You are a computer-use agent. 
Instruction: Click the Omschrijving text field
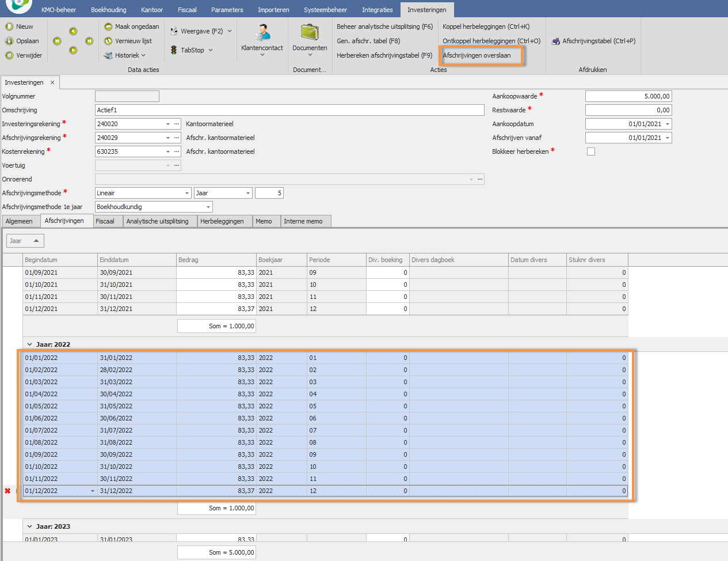pos(289,110)
